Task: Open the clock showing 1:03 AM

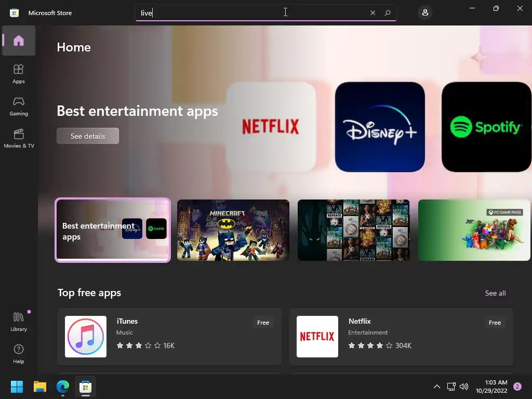Action: click(491, 387)
